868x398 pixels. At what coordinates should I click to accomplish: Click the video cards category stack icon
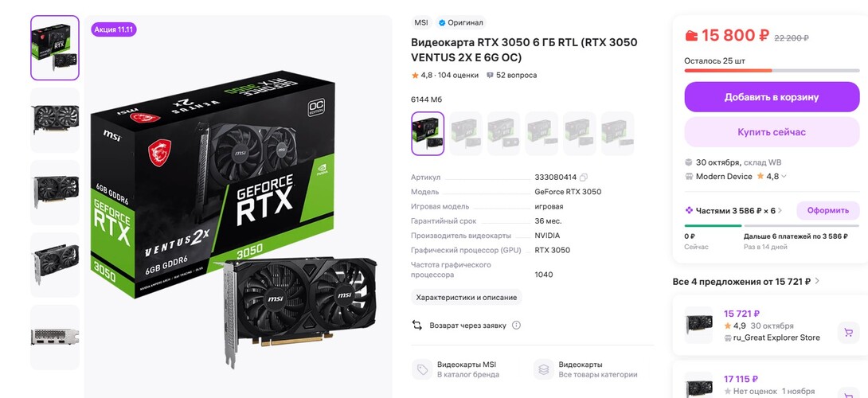coord(544,369)
